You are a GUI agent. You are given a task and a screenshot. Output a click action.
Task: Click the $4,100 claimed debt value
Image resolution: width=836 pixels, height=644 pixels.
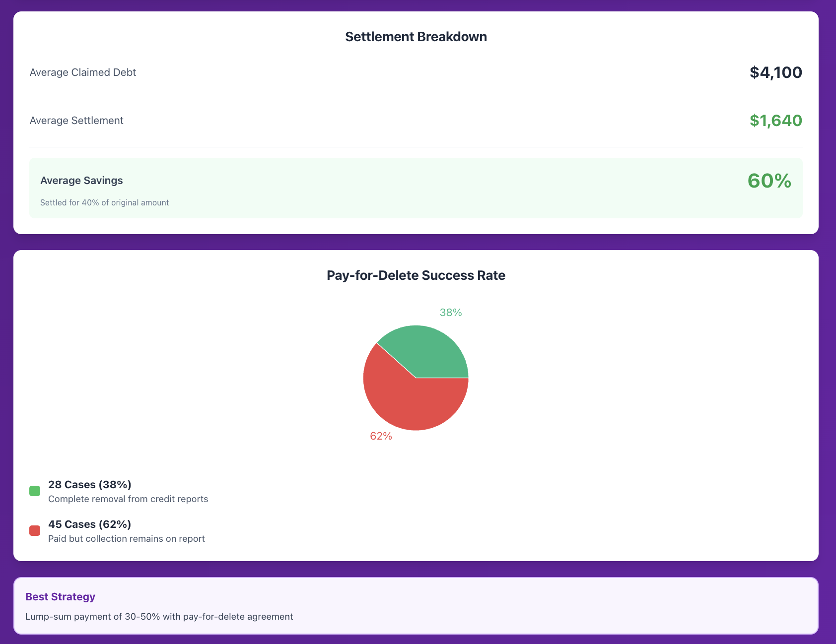pos(776,72)
